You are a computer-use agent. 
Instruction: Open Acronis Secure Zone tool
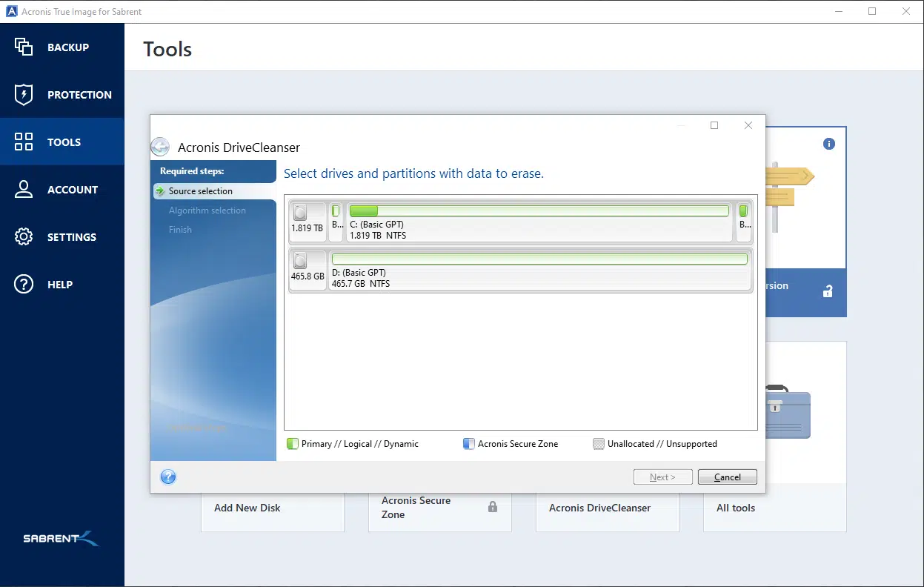[440, 508]
